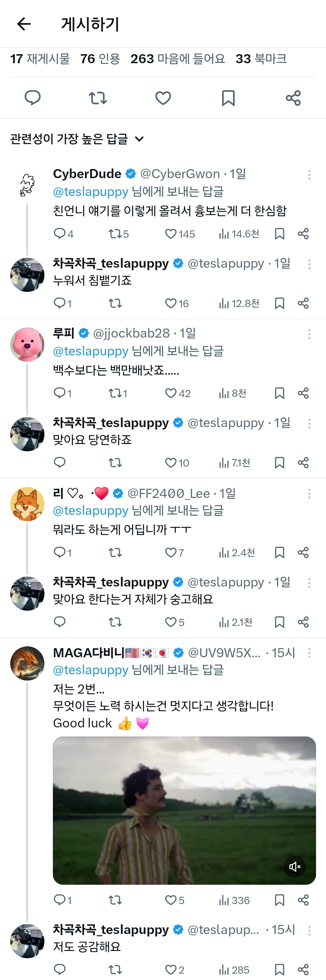The width and height of the screenshot is (326, 980).
Task: Open @teslapuppy mention in CyberDude's reply
Action: pos(91,191)
